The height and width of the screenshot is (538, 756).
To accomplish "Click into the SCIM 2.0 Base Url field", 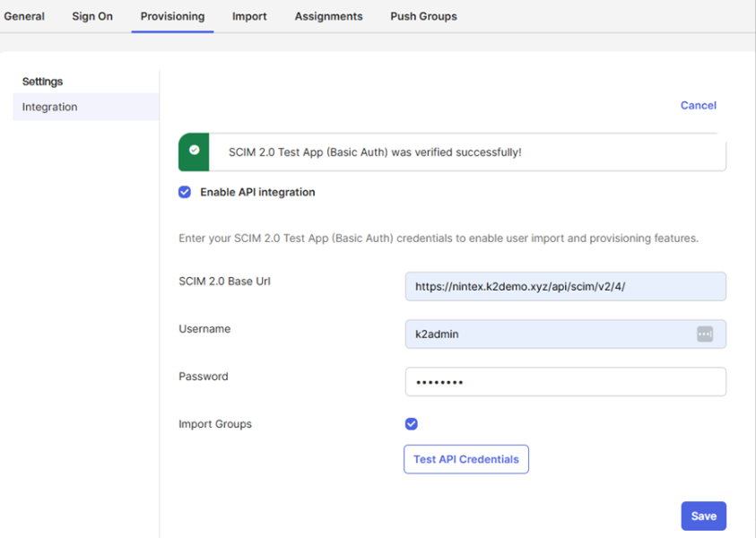I will tap(565, 287).
